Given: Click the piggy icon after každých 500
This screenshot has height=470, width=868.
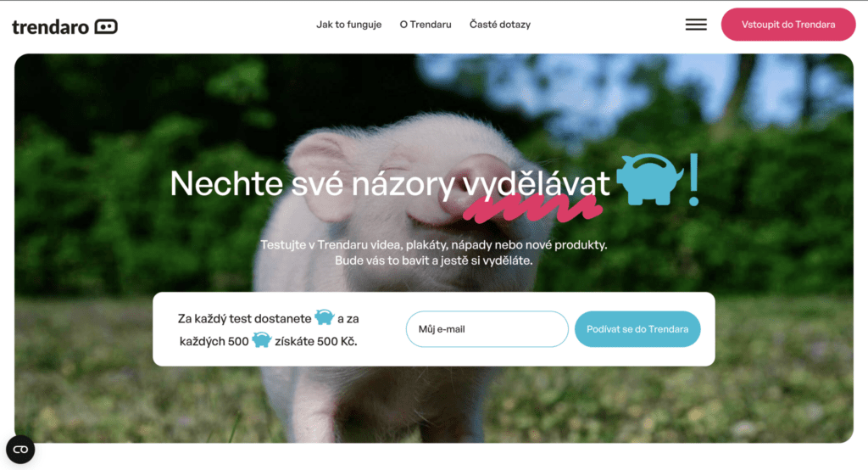Looking at the screenshot, I should (x=262, y=339).
